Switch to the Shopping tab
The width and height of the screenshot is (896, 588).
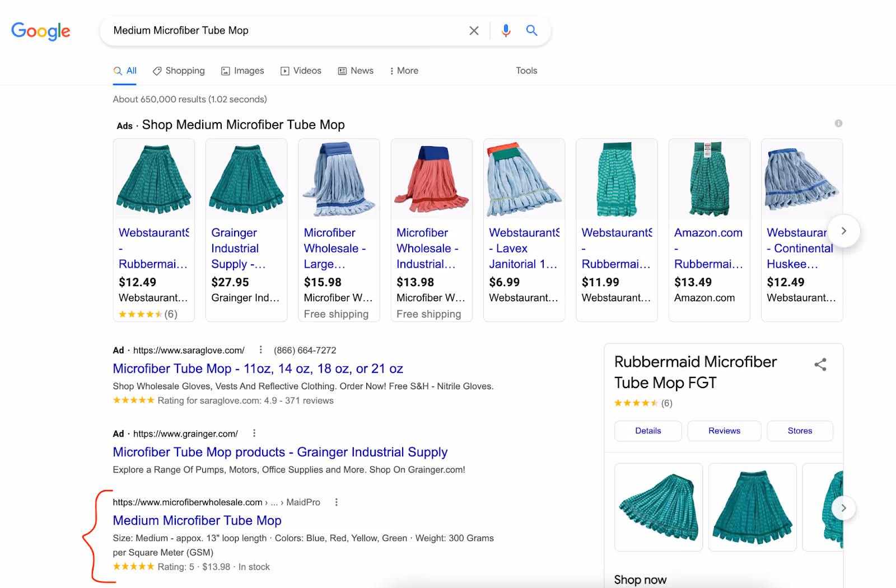point(179,71)
